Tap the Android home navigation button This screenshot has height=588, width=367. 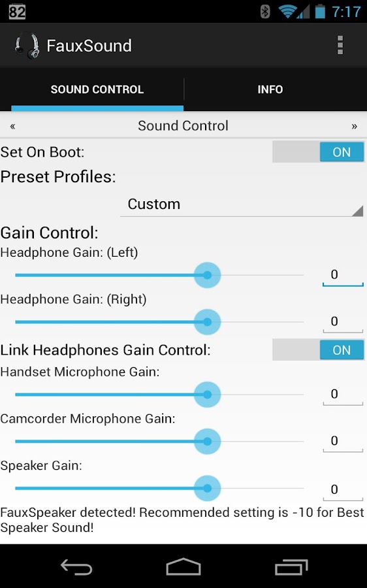click(183, 566)
